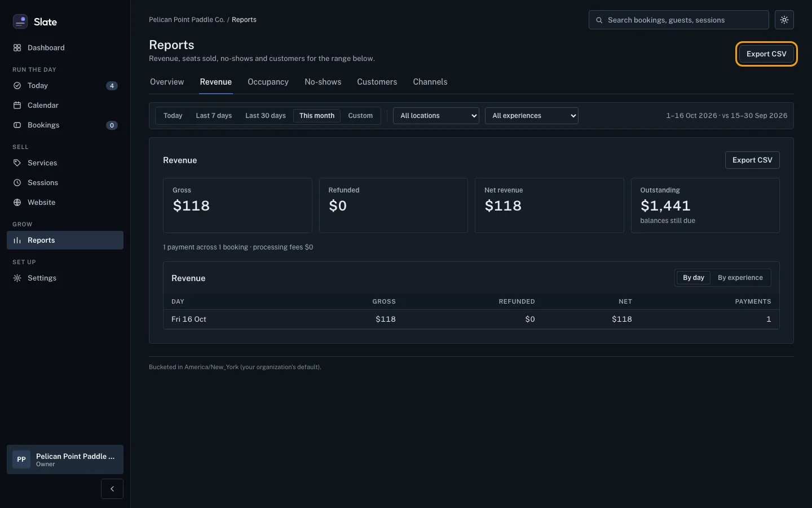
Task: Open Website using the globe icon
Action: (x=17, y=203)
